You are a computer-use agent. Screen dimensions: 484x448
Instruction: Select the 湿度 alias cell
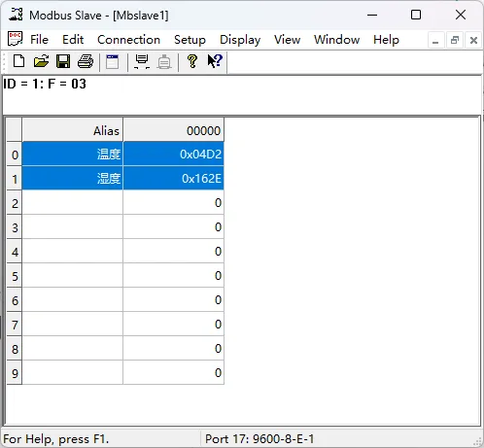point(73,179)
